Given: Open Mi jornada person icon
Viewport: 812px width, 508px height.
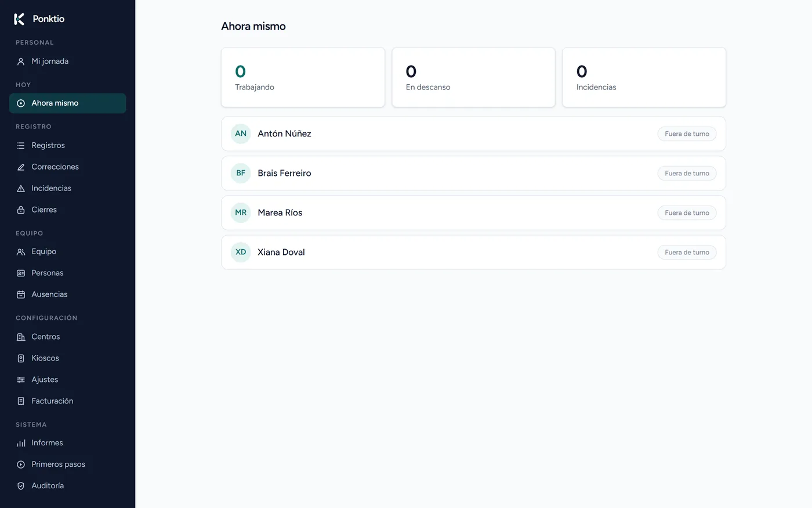Looking at the screenshot, I should coord(21,62).
